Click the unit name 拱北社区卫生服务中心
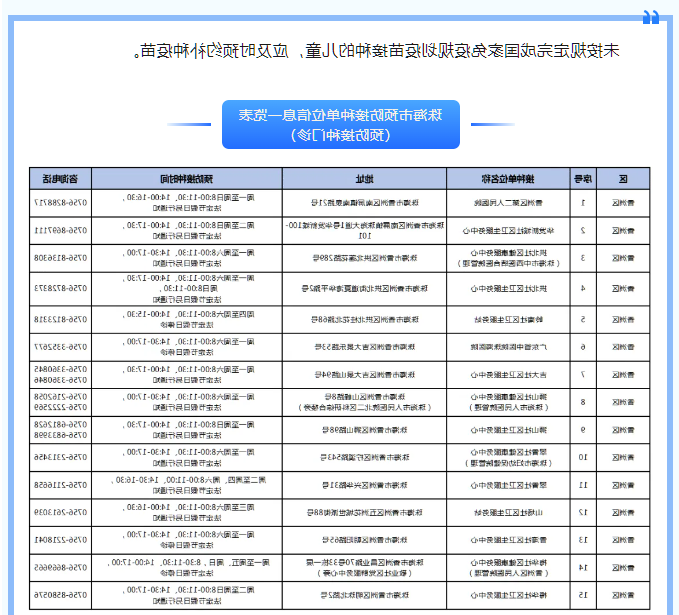679x615 pixels. (508, 288)
